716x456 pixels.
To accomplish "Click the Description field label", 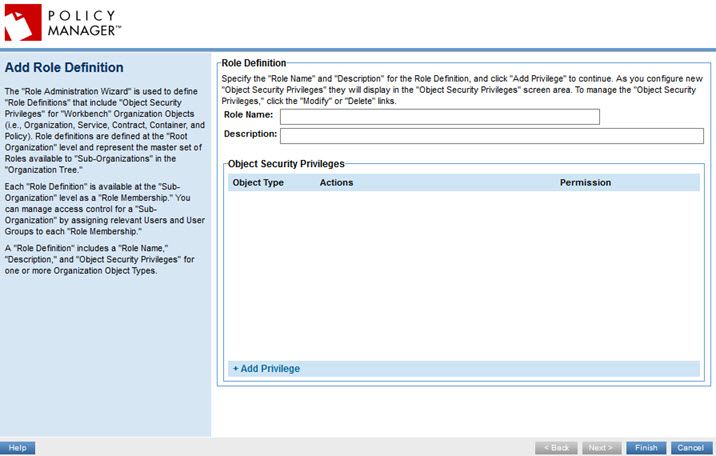I will click(250, 134).
